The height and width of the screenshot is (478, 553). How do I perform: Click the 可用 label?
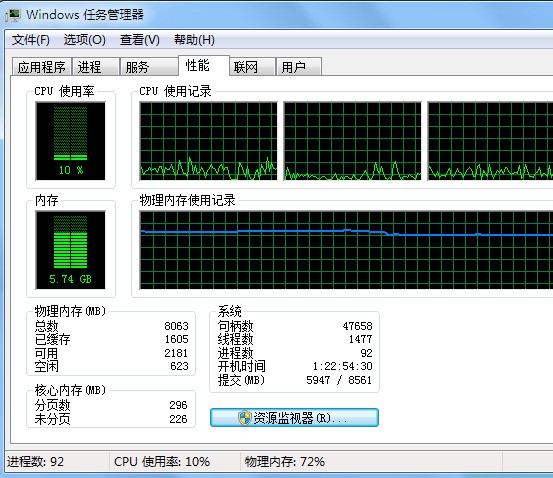click(46, 353)
